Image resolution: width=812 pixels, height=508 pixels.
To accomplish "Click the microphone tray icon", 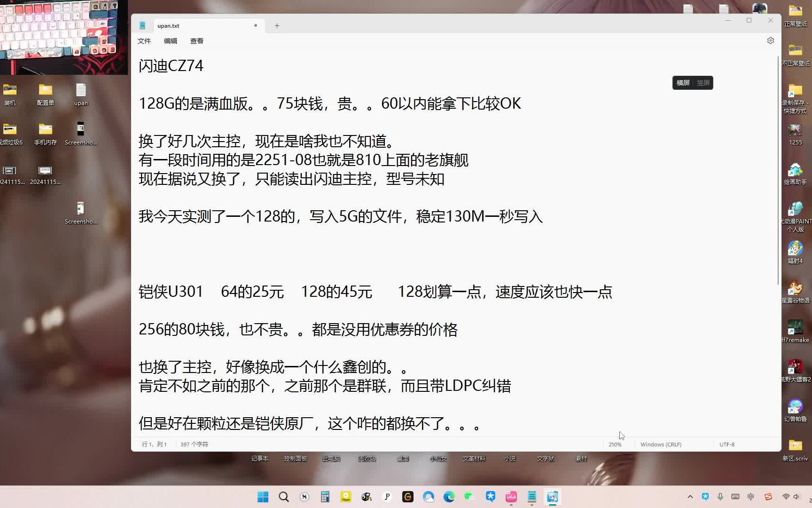I will coord(720,497).
